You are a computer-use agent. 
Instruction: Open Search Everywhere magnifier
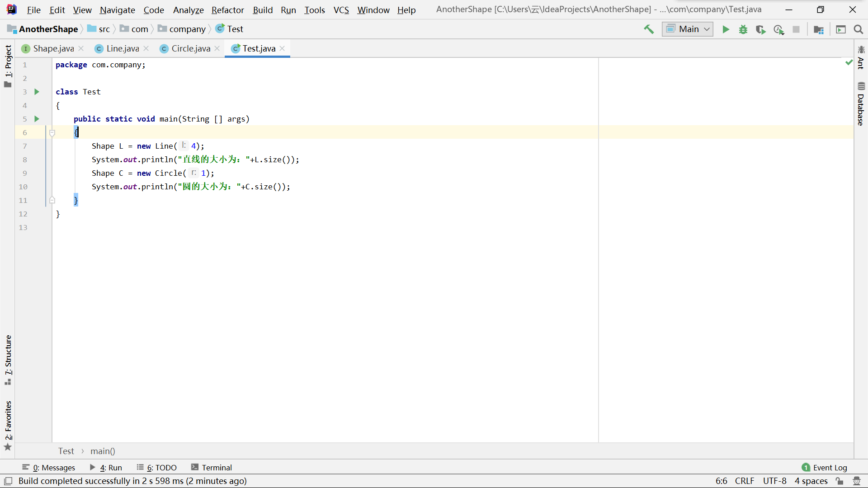coord(859,29)
